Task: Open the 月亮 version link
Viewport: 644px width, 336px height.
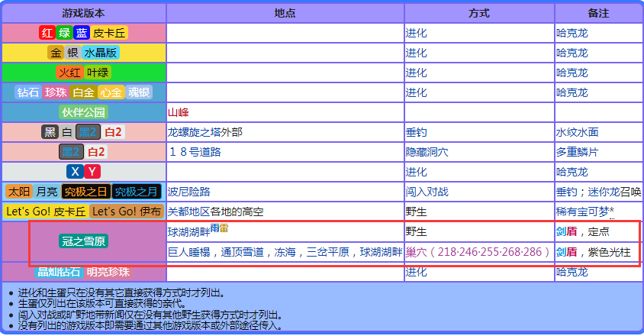Action: (47, 192)
